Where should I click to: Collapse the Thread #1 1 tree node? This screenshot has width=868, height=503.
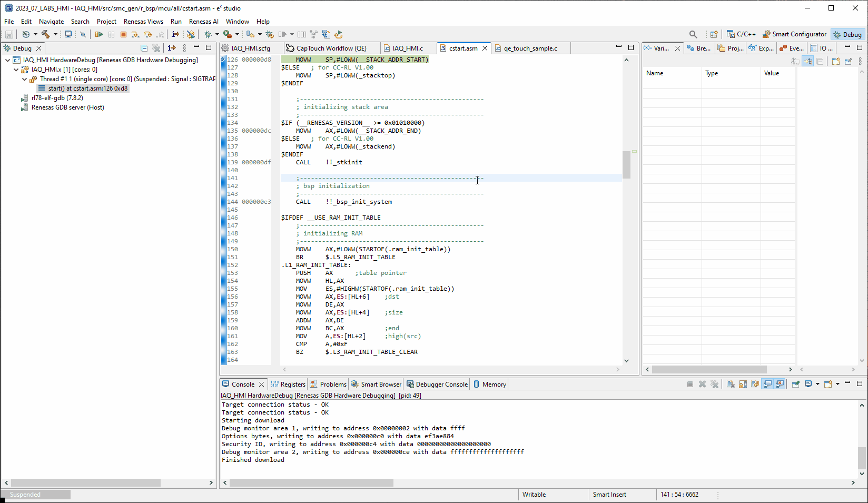coord(24,79)
